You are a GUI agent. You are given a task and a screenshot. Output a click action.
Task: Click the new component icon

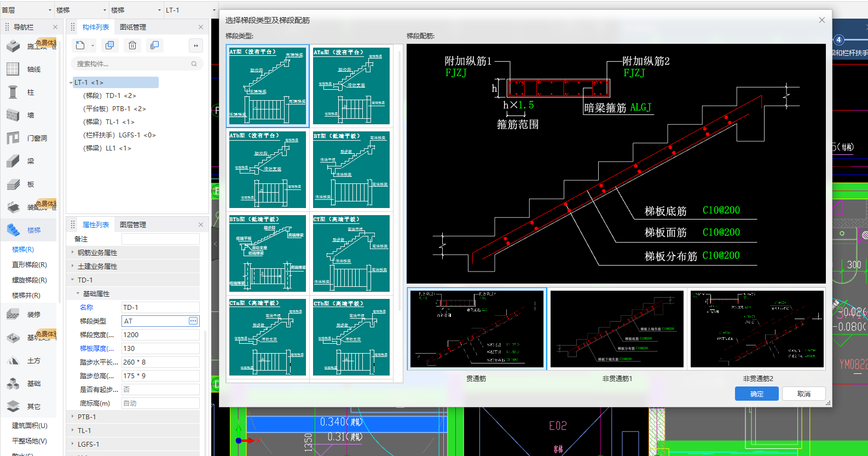[x=80, y=45]
